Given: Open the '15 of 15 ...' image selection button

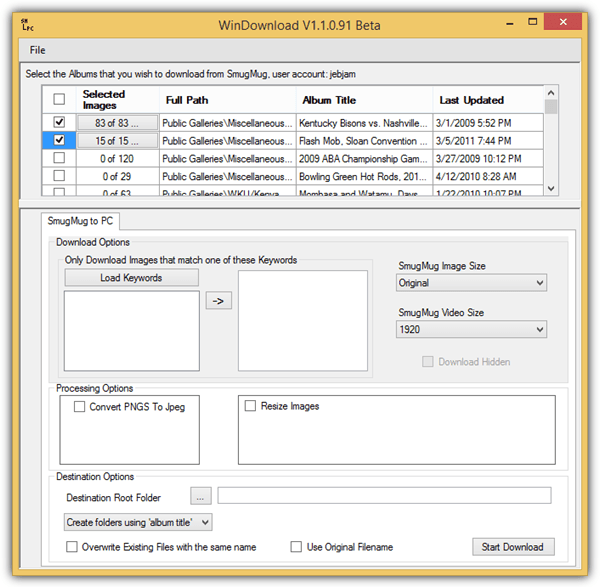Looking at the screenshot, I should (117, 141).
